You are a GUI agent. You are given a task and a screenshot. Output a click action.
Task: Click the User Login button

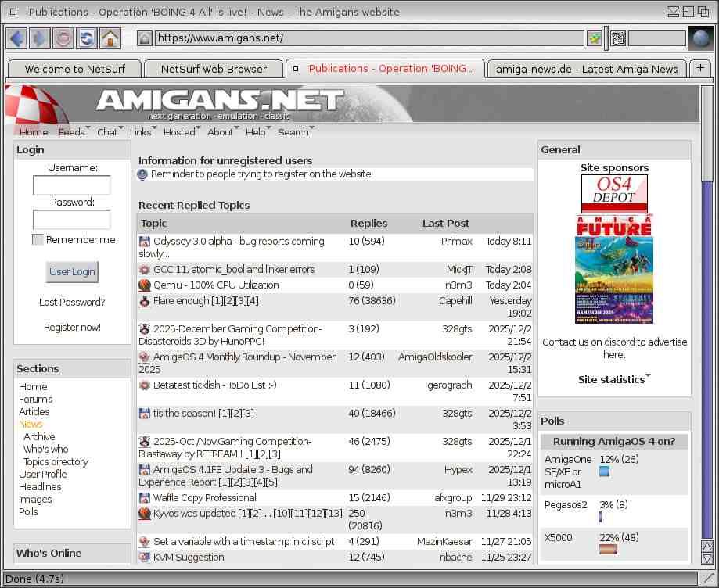[x=72, y=271]
